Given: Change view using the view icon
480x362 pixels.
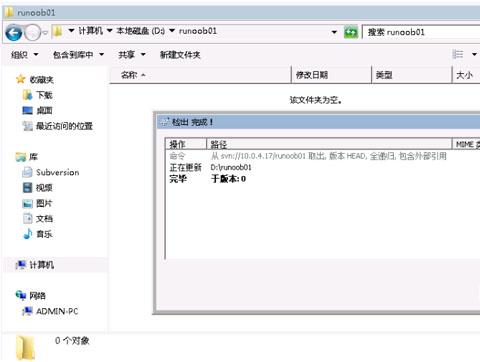Looking at the screenshot, I should click(x=458, y=54).
